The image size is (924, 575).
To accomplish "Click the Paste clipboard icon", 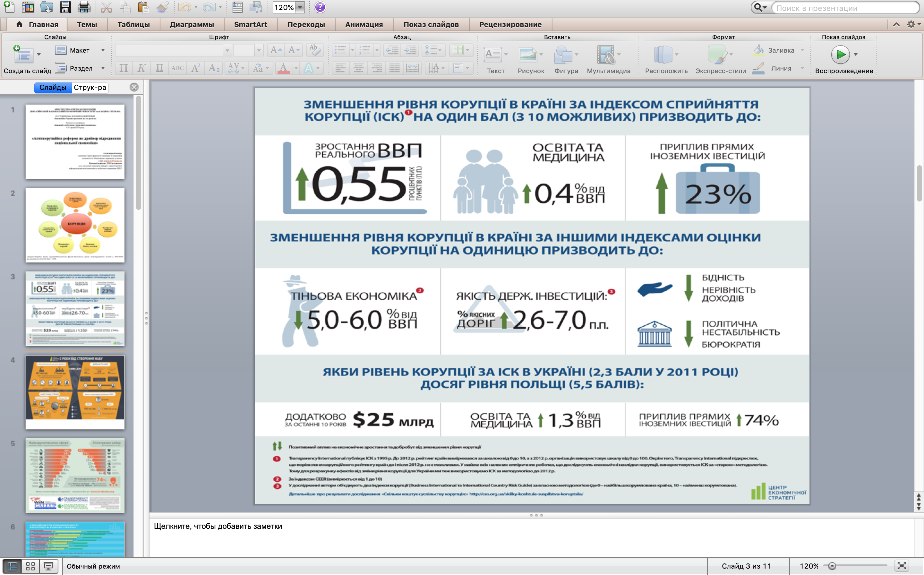I will pos(143,7).
